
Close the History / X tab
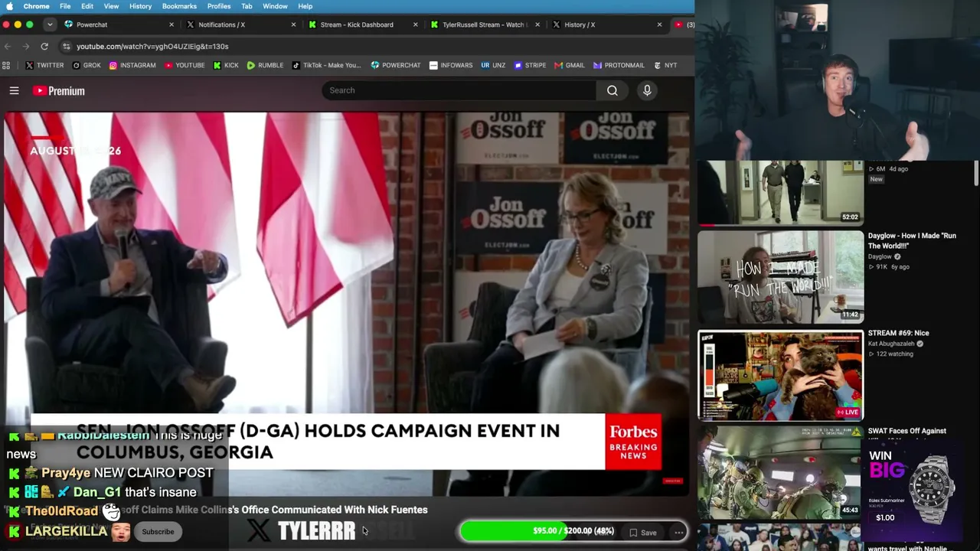(659, 24)
